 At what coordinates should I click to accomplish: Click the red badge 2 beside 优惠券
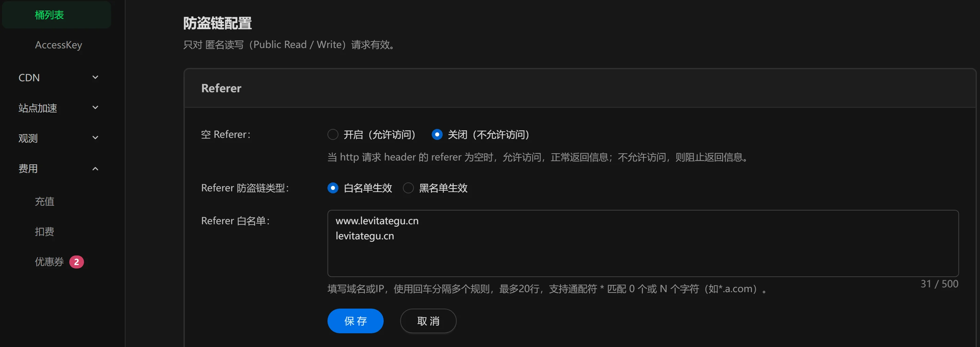pyautogui.click(x=76, y=262)
